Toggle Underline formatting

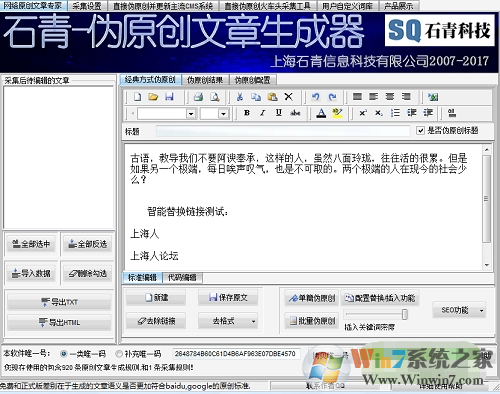point(279,113)
